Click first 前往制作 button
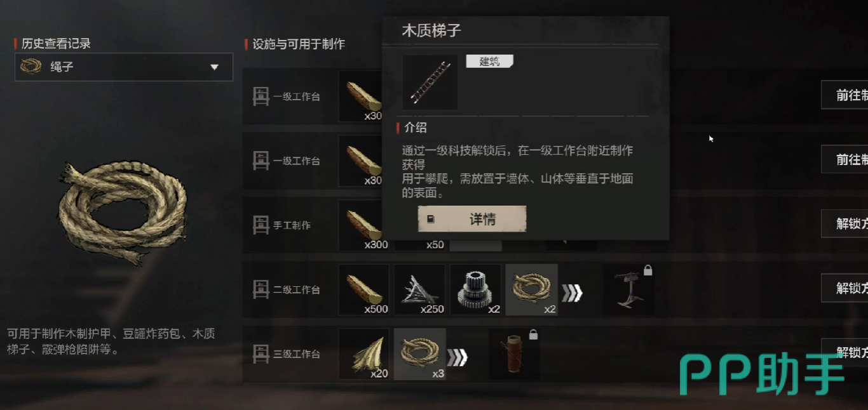 [x=844, y=95]
